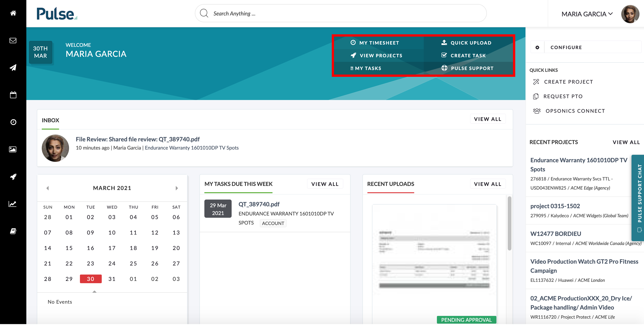Open OPSONICS CONNECT quick link
The width and height of the screenshot is (644, 325).
click(x=575, y=111)
